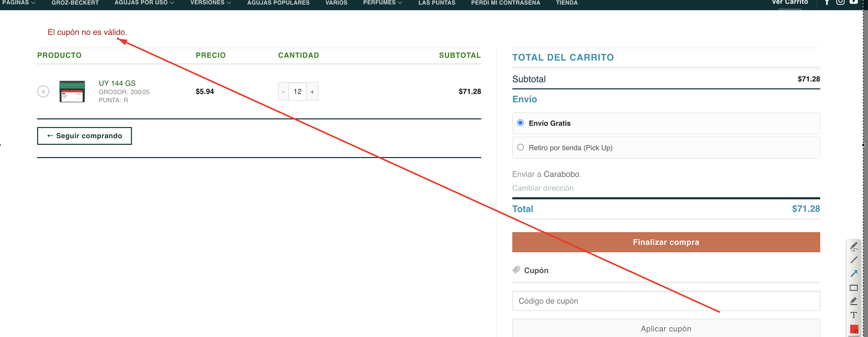This screenshot has width=868, height=337.
Task: Click the Finalizar compra button
Action: point(666,242)
